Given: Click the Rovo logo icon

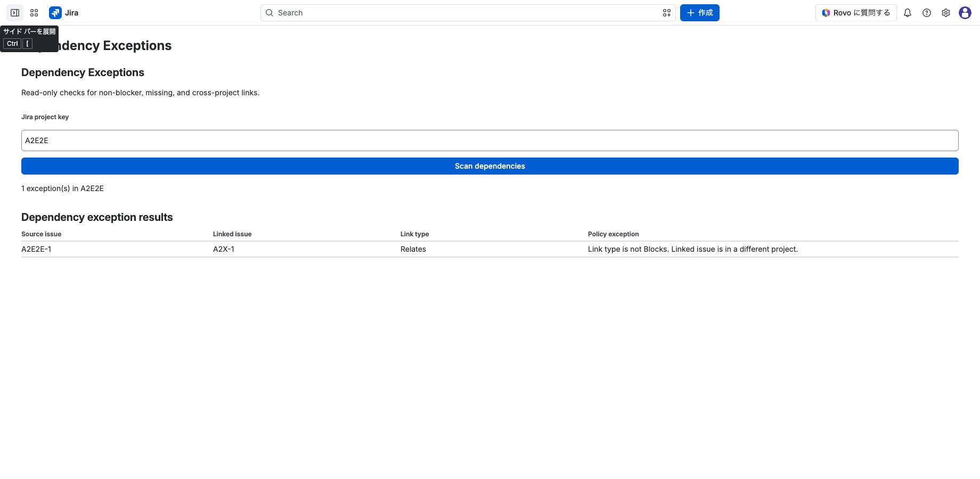Looking at the screenshot, I should tap(826, 13).
